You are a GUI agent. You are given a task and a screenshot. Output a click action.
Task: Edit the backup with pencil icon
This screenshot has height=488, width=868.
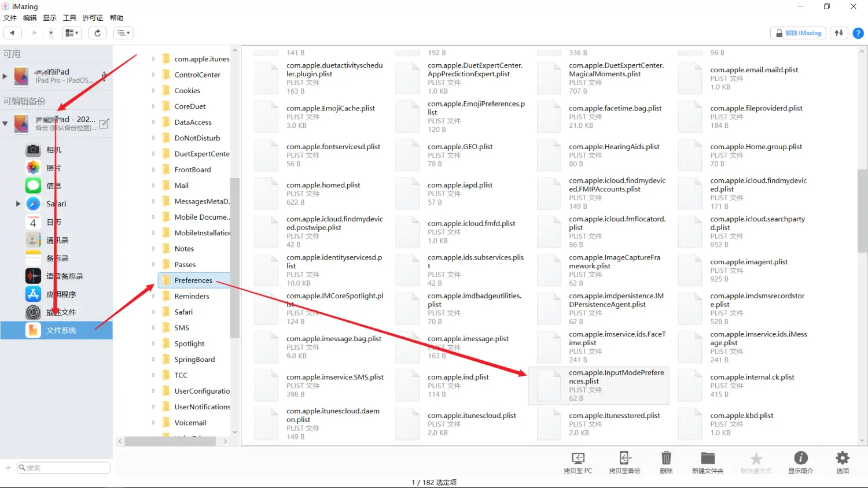tap(104, 124)
